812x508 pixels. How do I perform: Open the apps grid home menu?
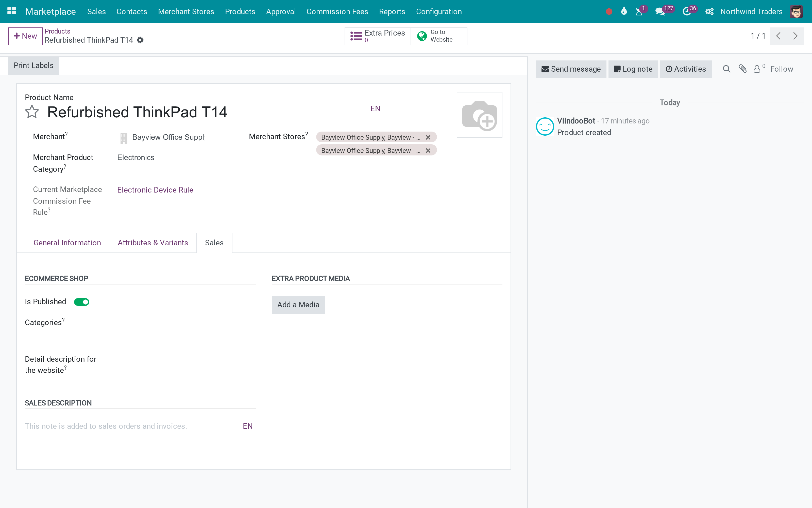coord(12,11)
